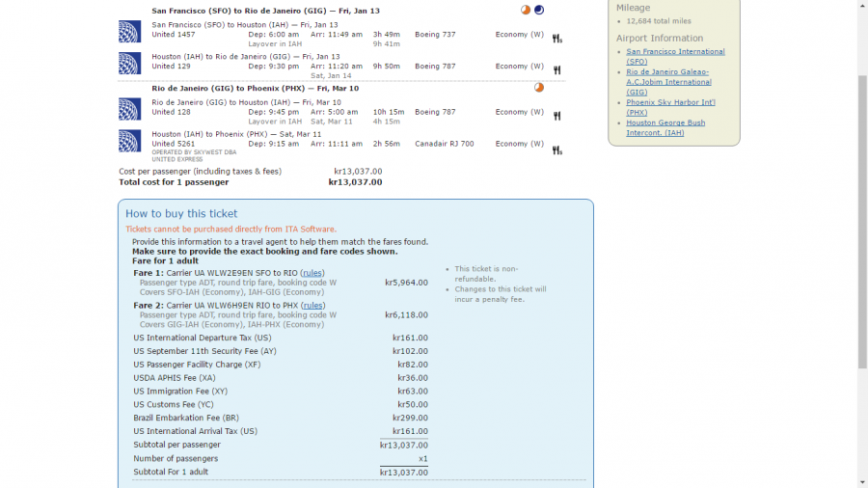Click meal icon for United 1457
868x488 pixels.
pos(556,39)
